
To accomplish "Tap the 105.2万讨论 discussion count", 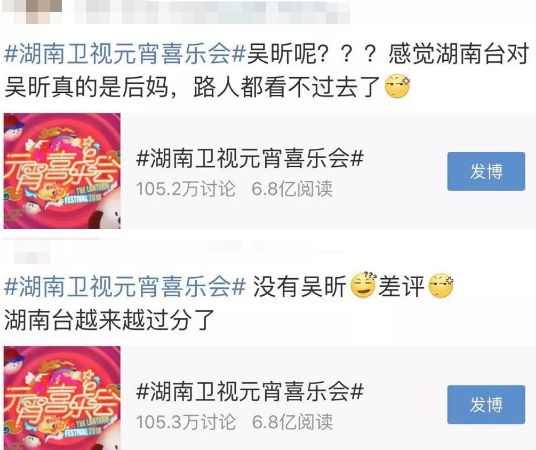I will click(186, 189).
